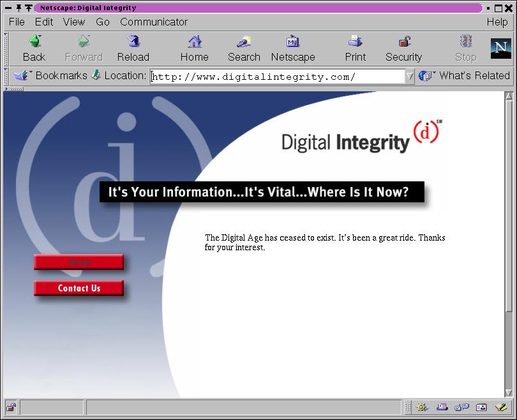This screenshot has height=420, width=517.
Task: Click the Back navigation arrow icon
Action: [x=34, y=42]
